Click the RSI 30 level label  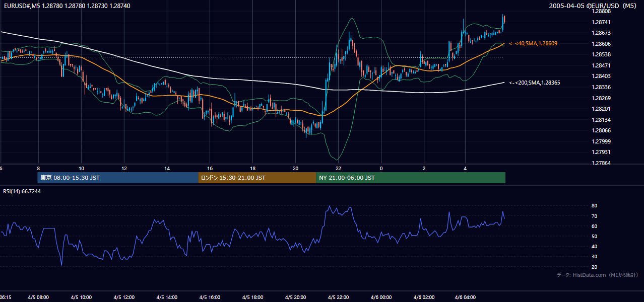click(x=594, y=257)
